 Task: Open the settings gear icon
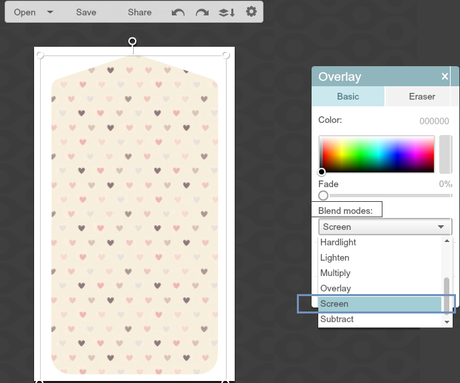point(251,12)
